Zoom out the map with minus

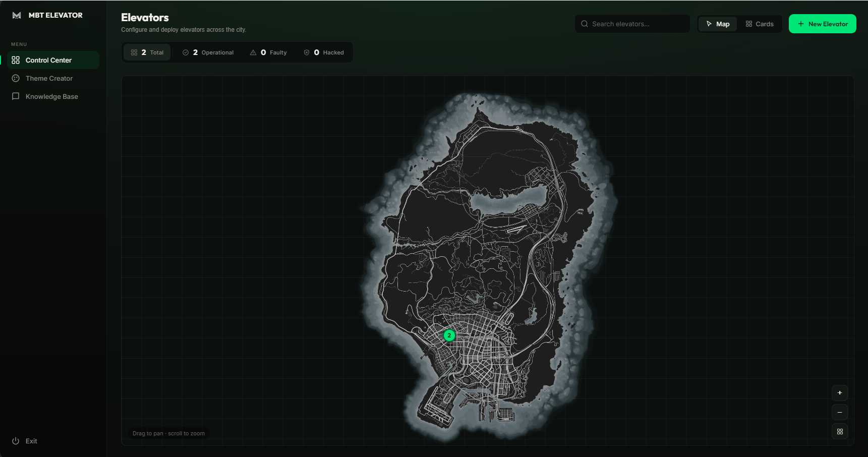[x=840, y=412]
